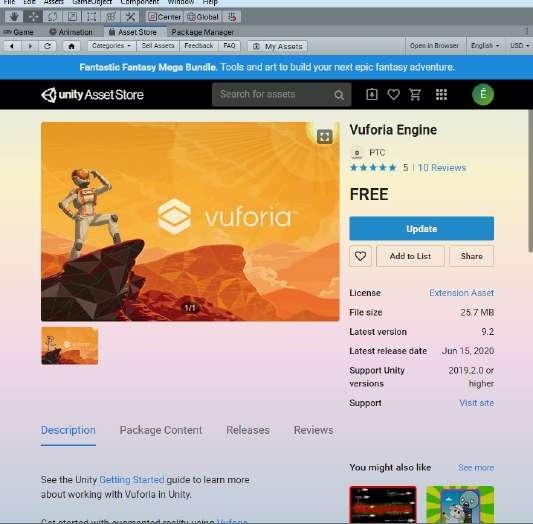The width and height of the screenshot is (533, 524).
Task: Open the Component menu
Action: (x=139, y=3)
